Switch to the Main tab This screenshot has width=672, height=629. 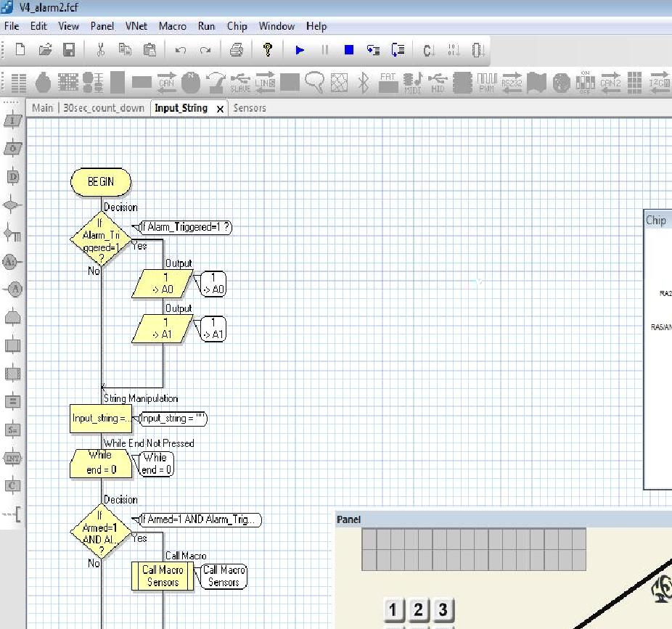pos(42,108)
